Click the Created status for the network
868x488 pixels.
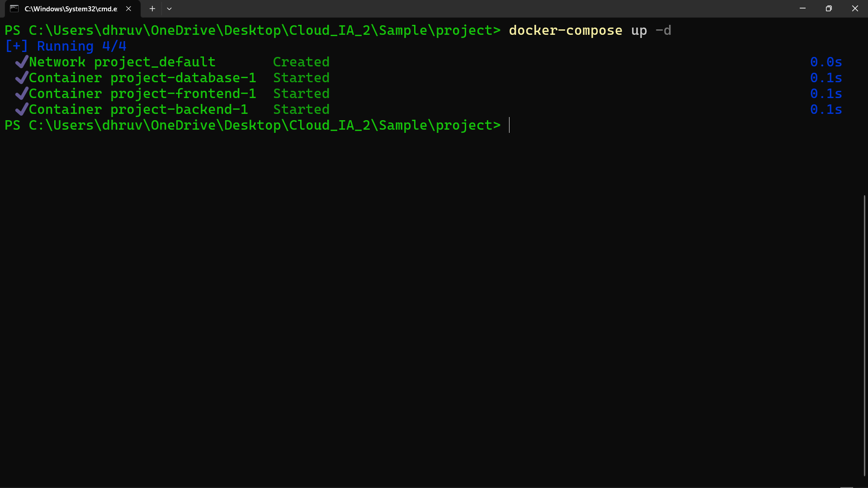tap(301, 62)
